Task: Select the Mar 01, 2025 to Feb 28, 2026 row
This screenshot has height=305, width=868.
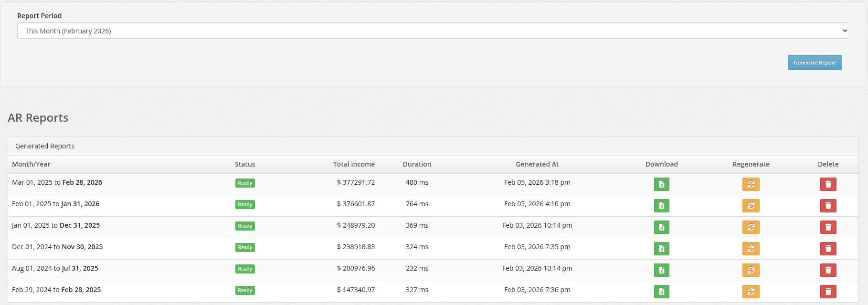Action: (x=433, y=184)
